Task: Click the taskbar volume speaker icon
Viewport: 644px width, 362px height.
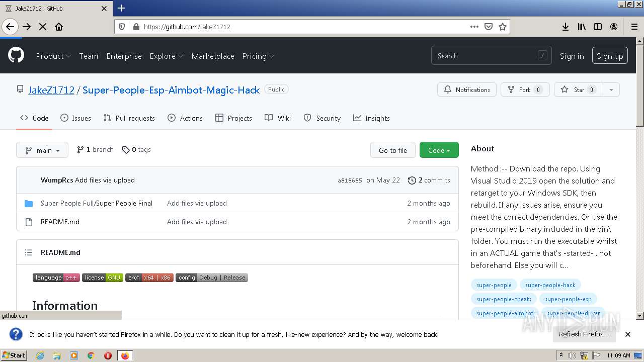Action: pyautogui.click(x=573, y=355)
